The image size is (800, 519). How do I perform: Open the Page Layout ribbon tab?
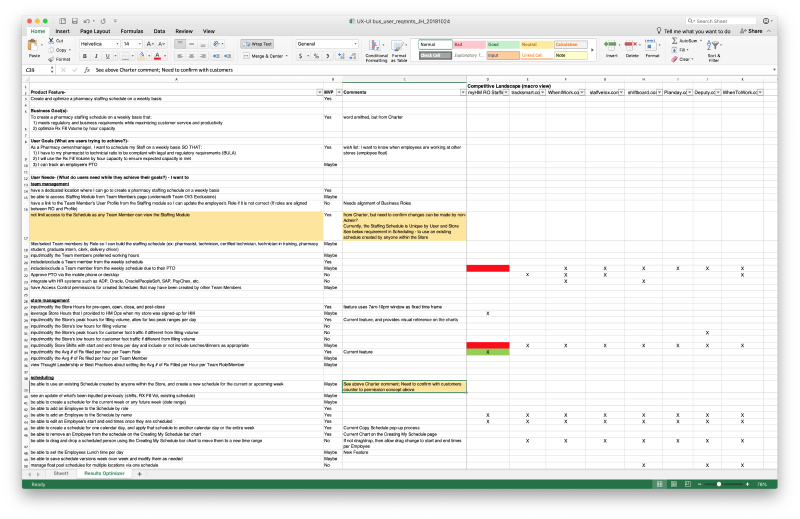click(95, 31)
